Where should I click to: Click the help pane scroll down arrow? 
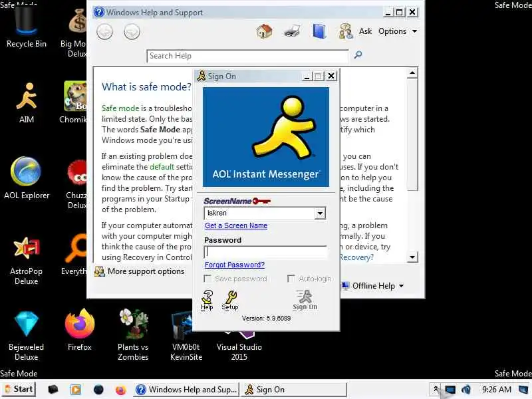tap(412, 257)
